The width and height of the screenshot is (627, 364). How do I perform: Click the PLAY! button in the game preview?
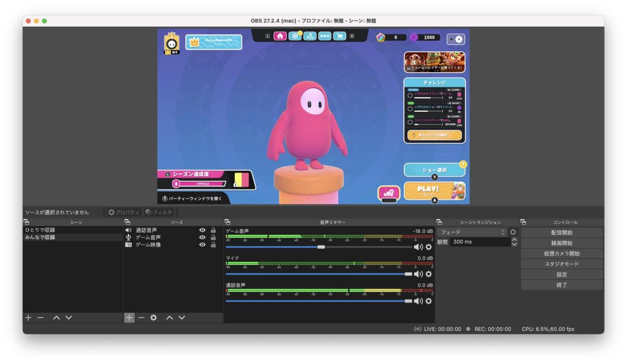click(x=434, y=191)
